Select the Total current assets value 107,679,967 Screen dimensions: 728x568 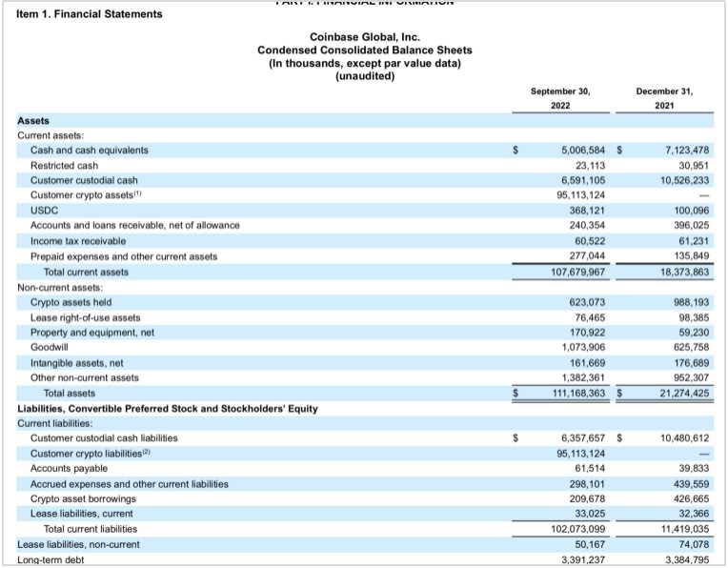point(570,272)
